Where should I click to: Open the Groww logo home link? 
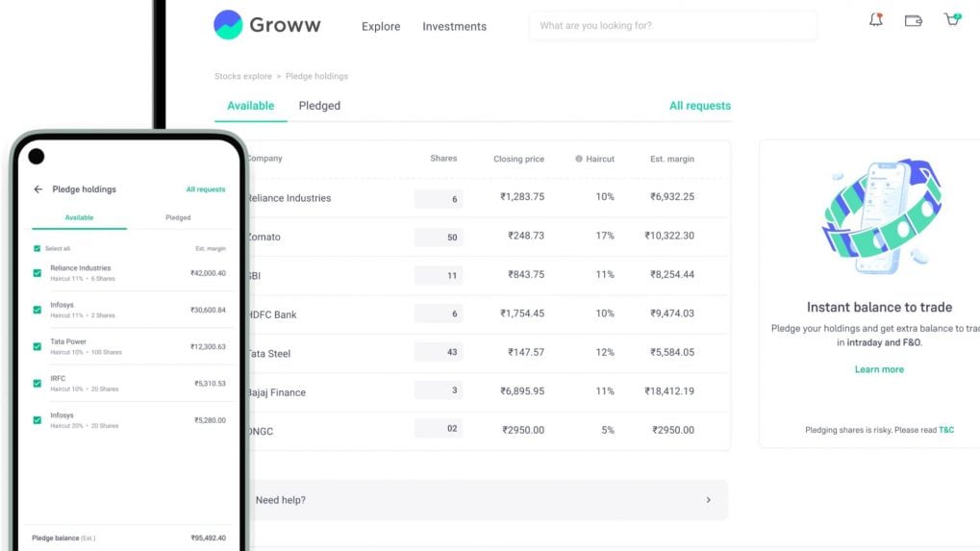[266, 25]
